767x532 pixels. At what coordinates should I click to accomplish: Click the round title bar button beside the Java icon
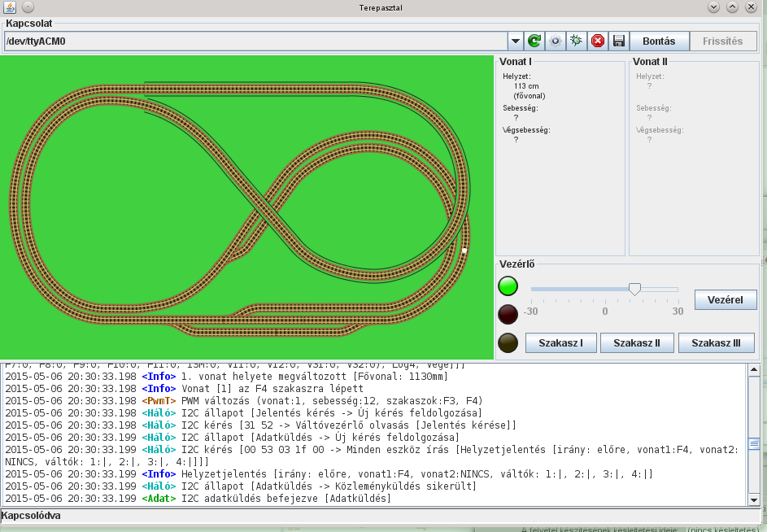point(28,7)
